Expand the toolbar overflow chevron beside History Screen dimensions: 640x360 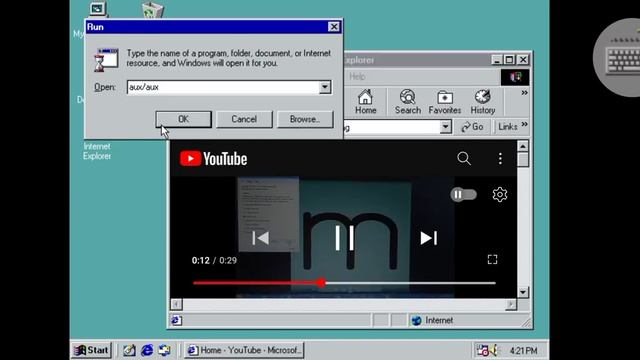coord(524,93)
